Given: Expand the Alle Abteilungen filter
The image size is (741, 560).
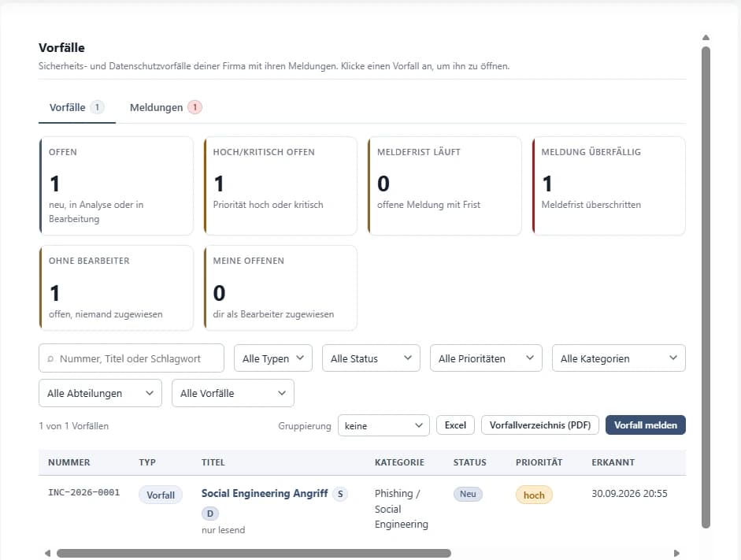Looking at the screenshot, I should point(100,393).
